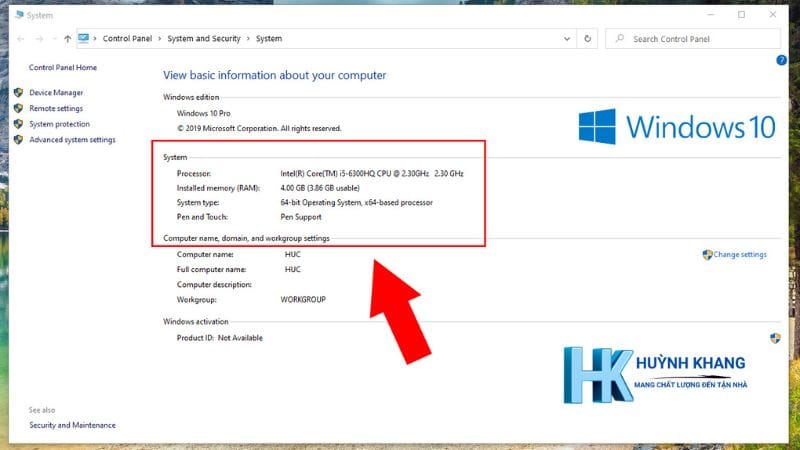The width and height of the screenshot is (800, 450).
Task: Refresh the Control Panel page
Action: [587, 39]
